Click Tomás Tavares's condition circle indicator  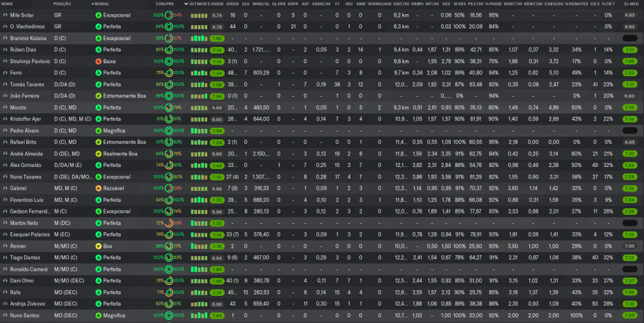(169, 84)
